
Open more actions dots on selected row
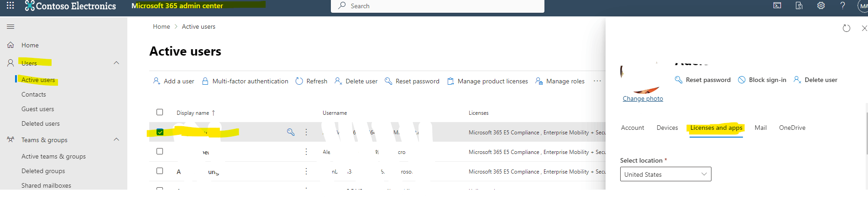point(306,132)
